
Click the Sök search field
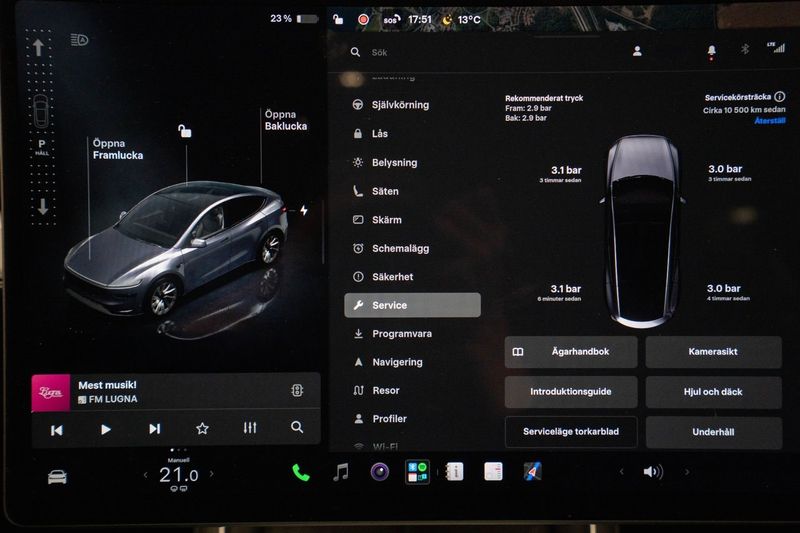pos(379,52)
